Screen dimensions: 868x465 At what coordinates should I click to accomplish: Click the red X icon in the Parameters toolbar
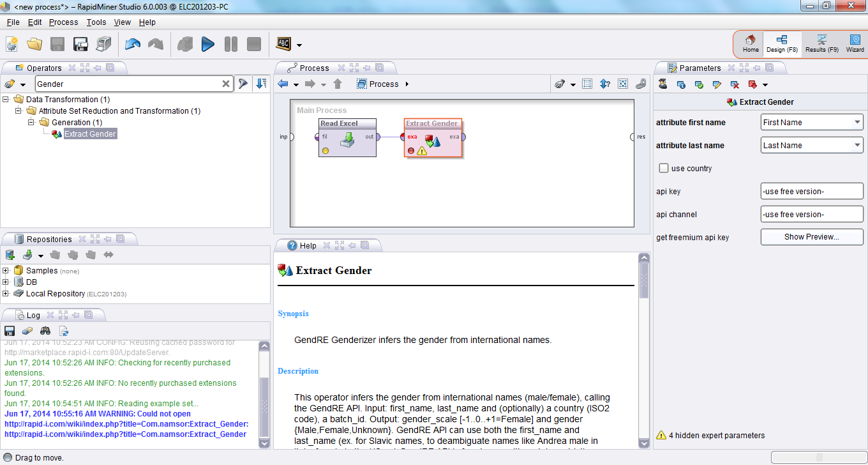pos(735,84)
